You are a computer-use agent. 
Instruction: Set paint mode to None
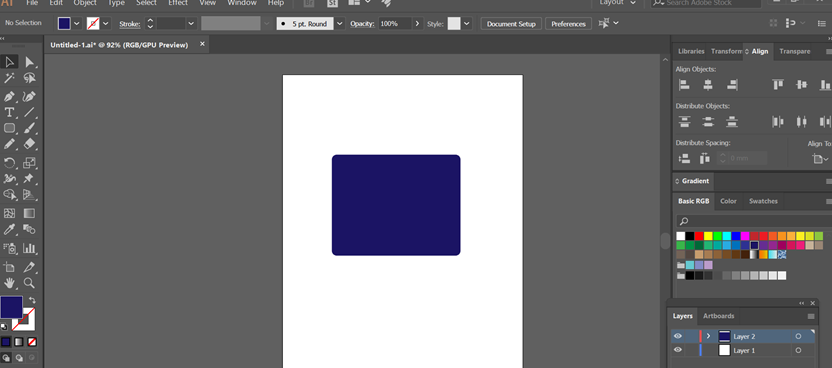pyautogui.click(x=32, y=342)
